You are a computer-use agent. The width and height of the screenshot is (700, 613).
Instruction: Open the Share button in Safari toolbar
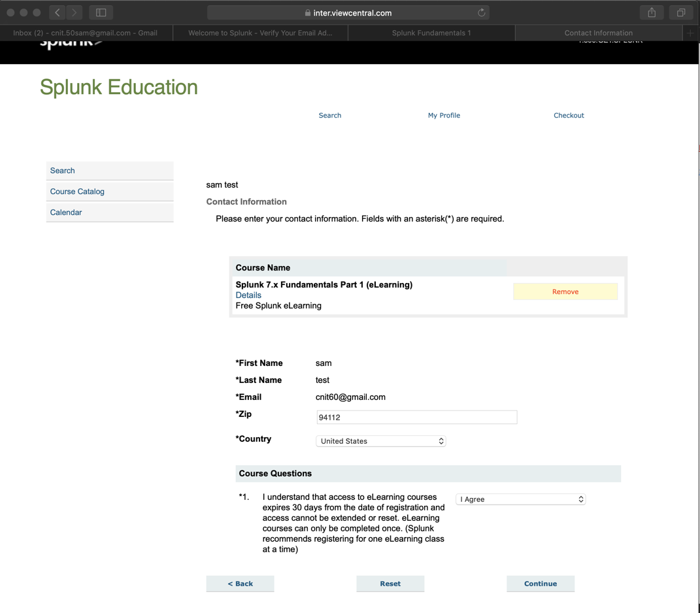(x=652, y=12)
